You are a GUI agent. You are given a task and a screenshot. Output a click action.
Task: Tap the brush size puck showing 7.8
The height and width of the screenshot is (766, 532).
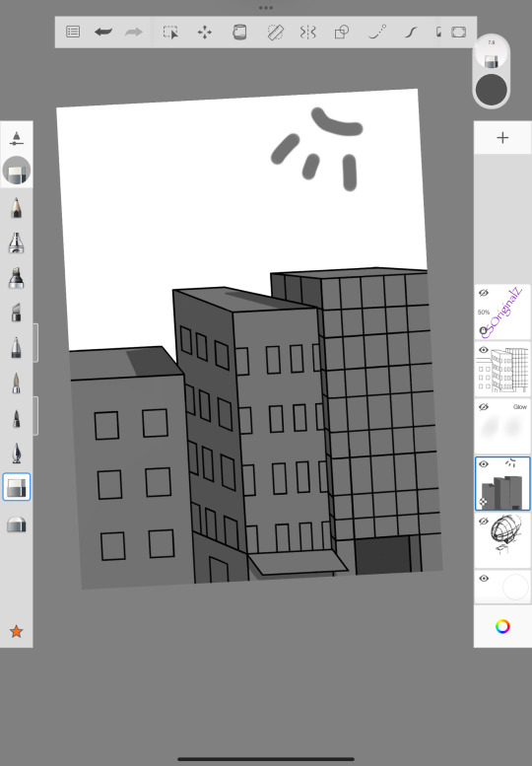click(x=492, y=53)
